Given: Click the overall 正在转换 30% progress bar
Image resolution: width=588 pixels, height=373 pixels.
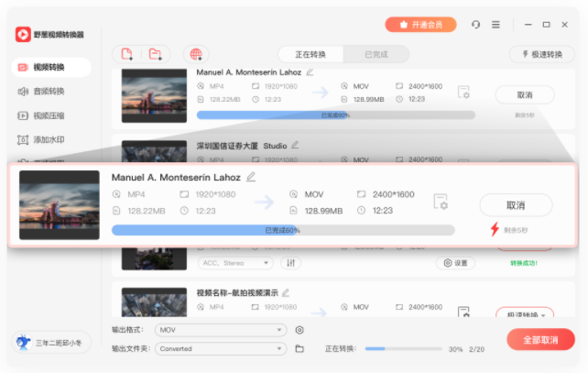Looking at the screenshot, I should 404,348.
